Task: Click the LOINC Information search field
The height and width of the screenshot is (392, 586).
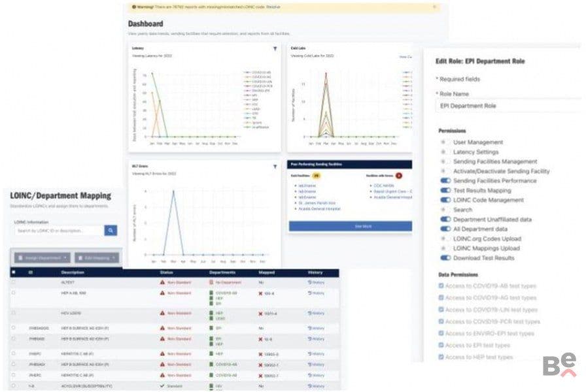Action: (x=59, y=231)
